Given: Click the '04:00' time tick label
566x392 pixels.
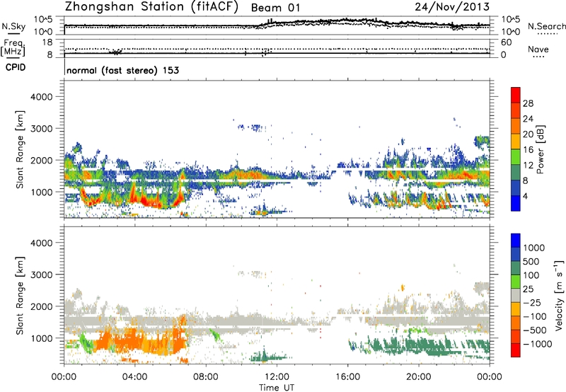Looking at the screenshot, I should [x=134, y=377].
